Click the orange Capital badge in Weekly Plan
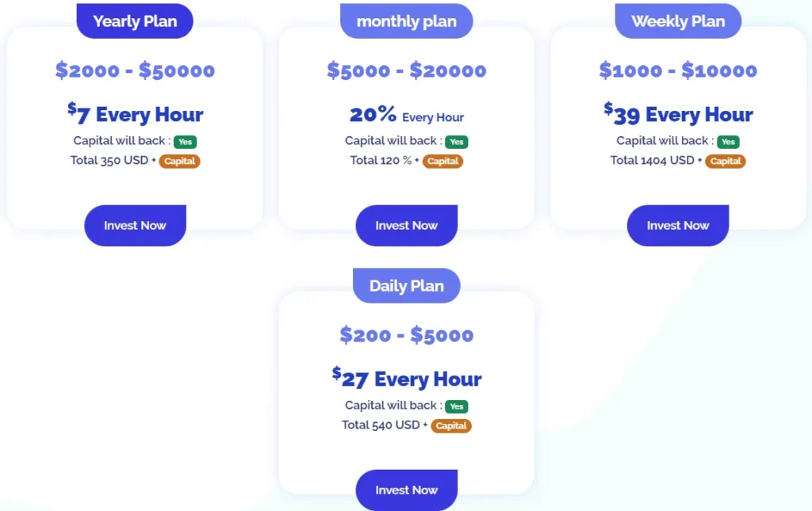 click(725, 162)
